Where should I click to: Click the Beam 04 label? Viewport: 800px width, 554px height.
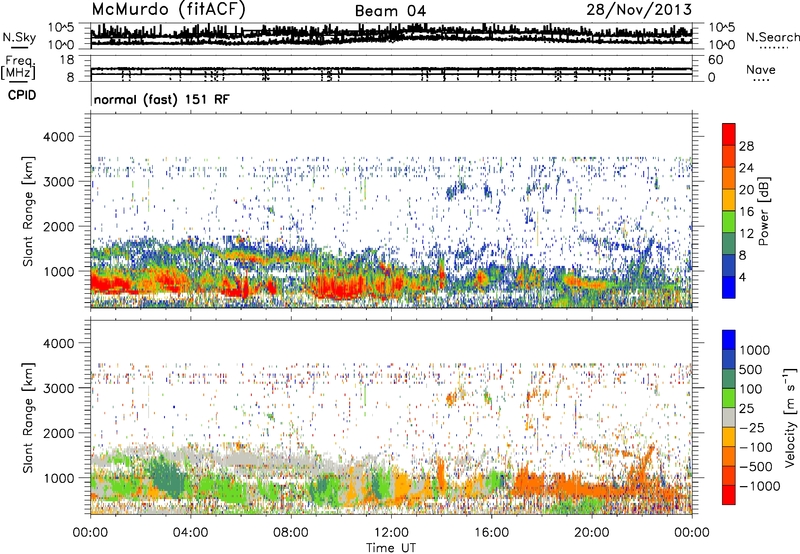[390, 11]
